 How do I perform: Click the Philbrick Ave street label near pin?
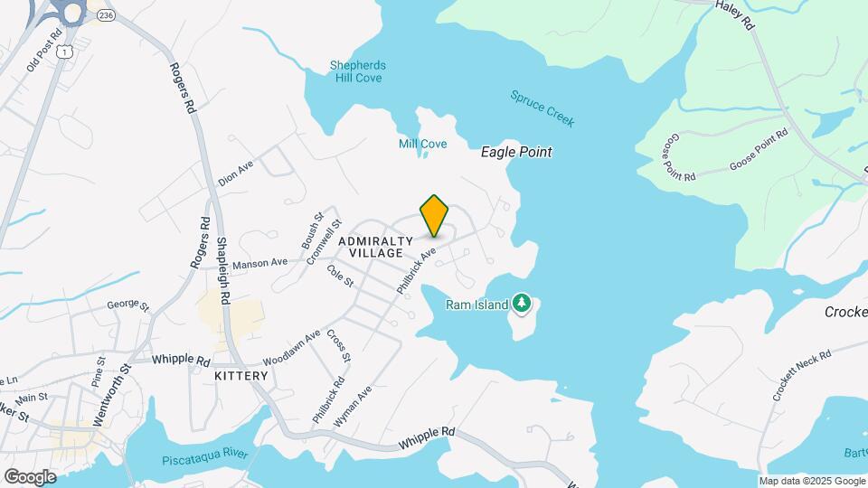click(x=416, y=270)
